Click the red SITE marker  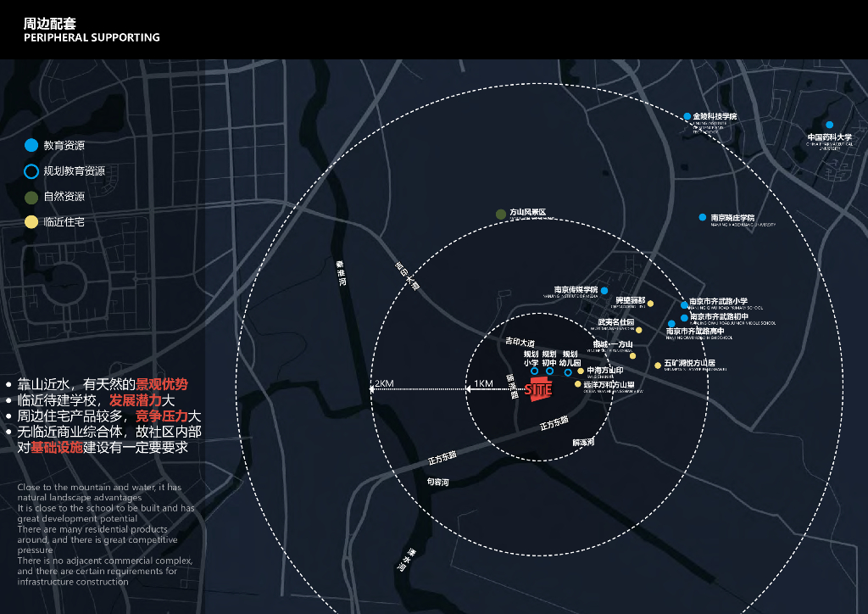point(538,389)
